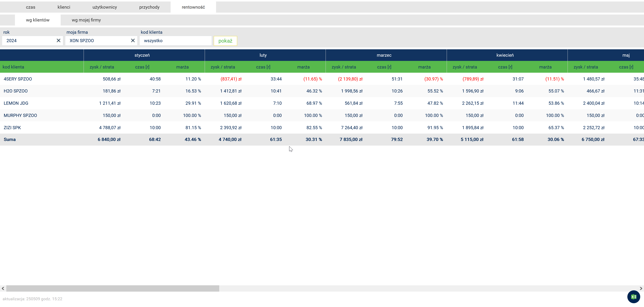Viewport: 644px width, 307px height.
Task: Click the aktualizacja timestamp text
Action: [32, 299]
